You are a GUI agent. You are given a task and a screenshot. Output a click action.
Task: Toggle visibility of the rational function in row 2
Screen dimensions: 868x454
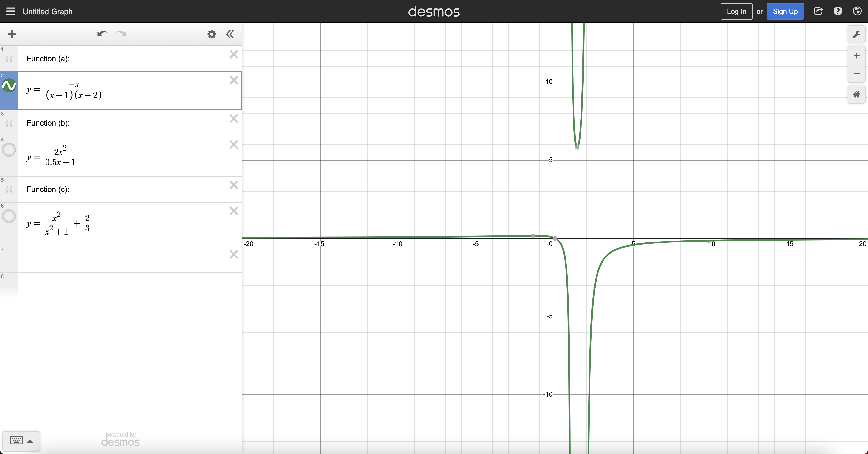click(9, 85)
